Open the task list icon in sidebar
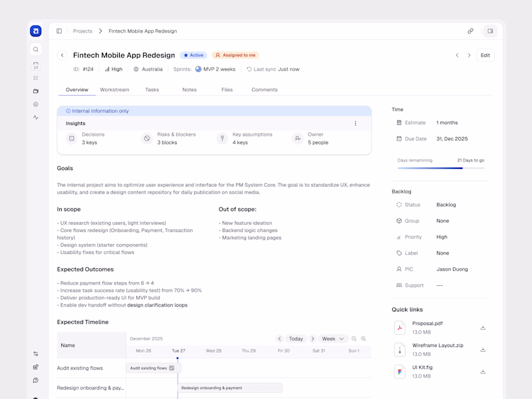Image resolution: width=532 pixels, height=399 pixels. point(36,78)
